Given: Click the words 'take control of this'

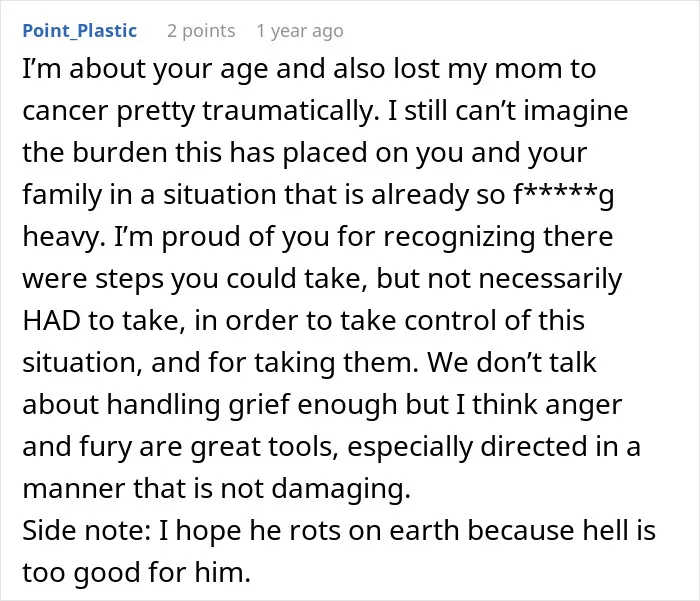Looking at the screenshot, I should click(462, 320).
